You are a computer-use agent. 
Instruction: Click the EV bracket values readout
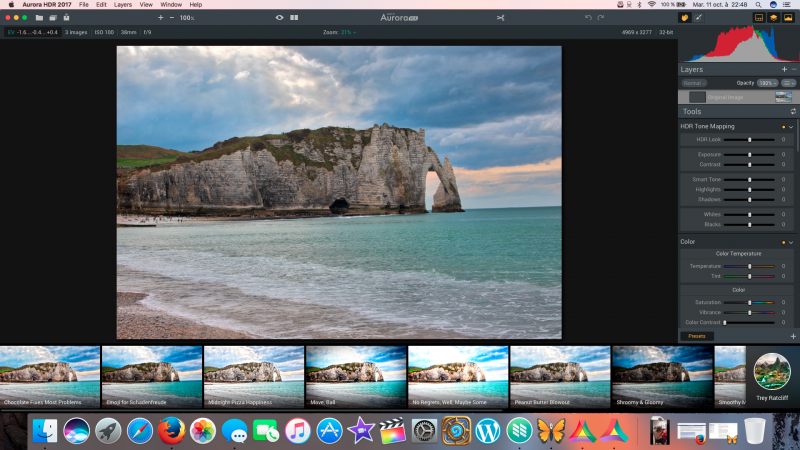(32, 32)
